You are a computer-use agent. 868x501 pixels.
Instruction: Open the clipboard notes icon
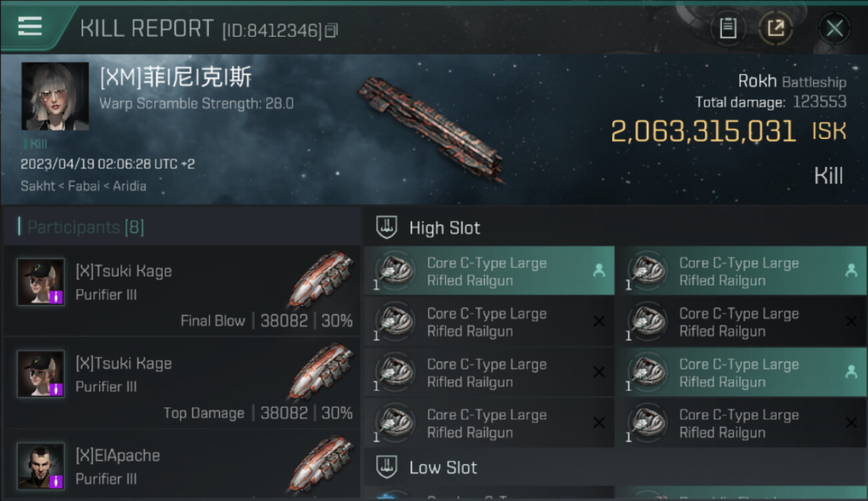pos(728,28)
